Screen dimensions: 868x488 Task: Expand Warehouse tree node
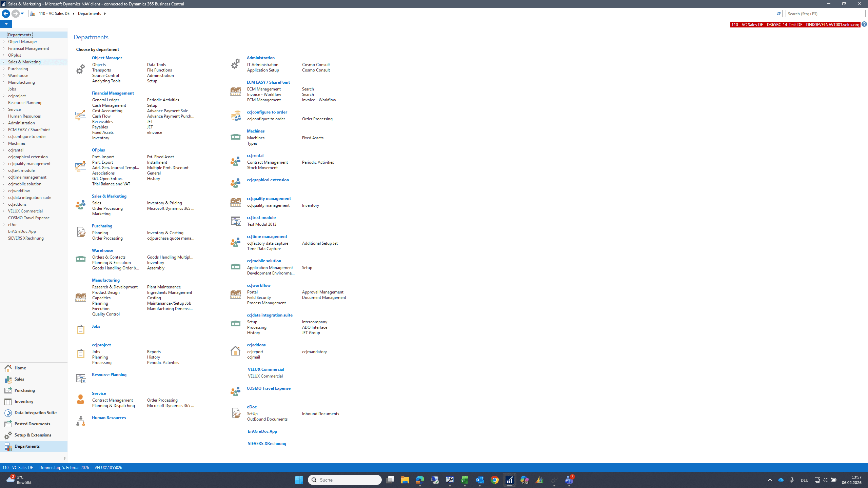[x=3, y=76]
